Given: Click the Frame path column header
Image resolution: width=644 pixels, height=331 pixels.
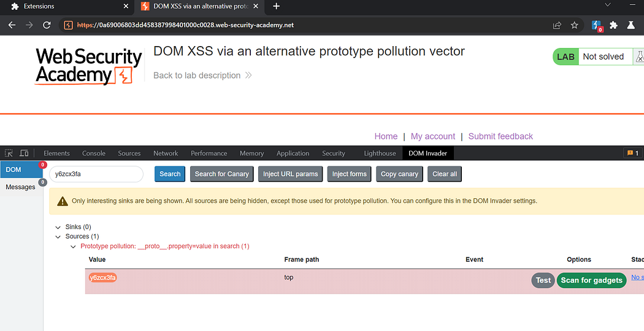Looking at the screenshot, I should tap(302, 259).
